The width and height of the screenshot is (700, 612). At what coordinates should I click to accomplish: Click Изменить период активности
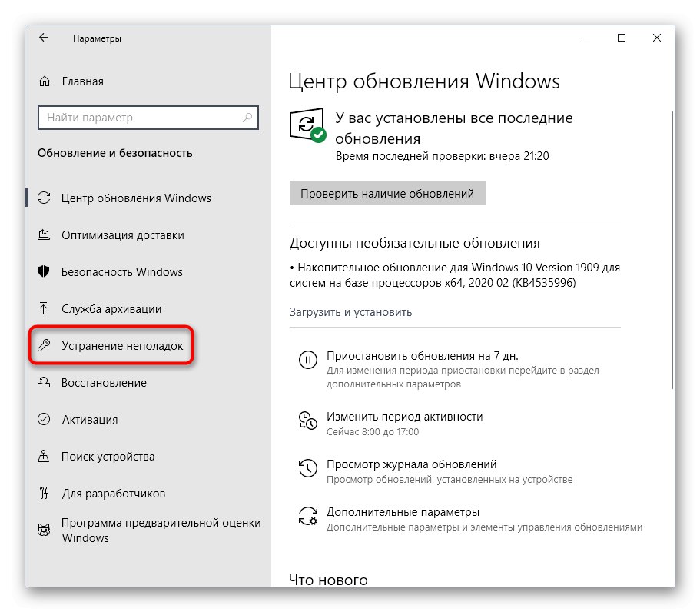(x=404, y=417)
